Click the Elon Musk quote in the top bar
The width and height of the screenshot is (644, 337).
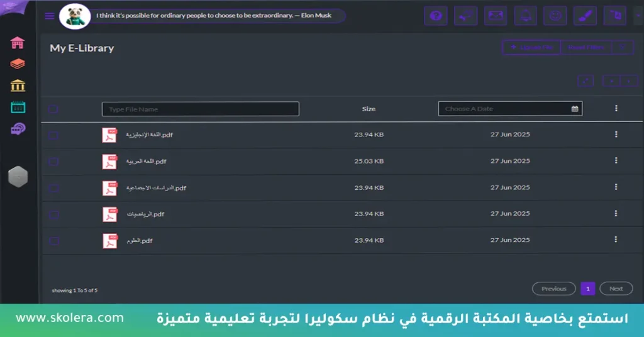pos(214,16)
